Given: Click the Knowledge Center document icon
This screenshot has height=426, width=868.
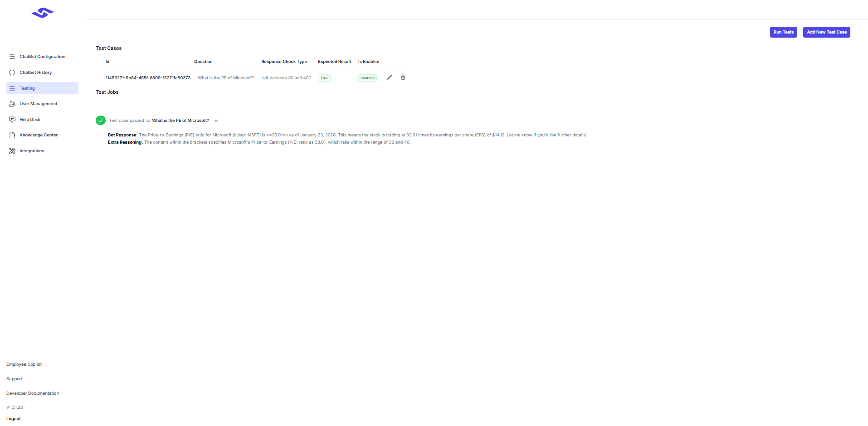Looking at the screenshot, I should pos(12,135).
